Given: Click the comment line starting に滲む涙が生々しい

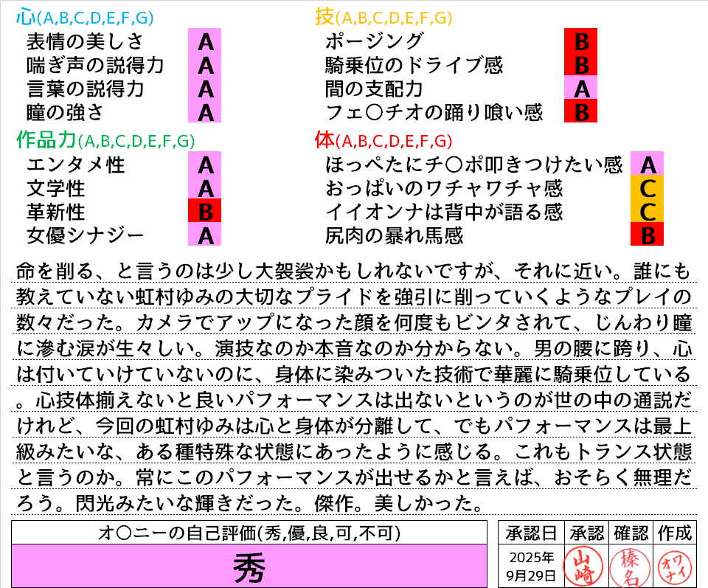Looking at the screenshot, I should [354, 348].
